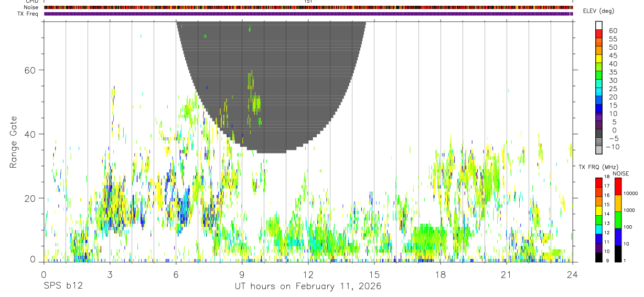
Task: Pick the blue 10–15 degree ELEV segment
Action: 599,108
